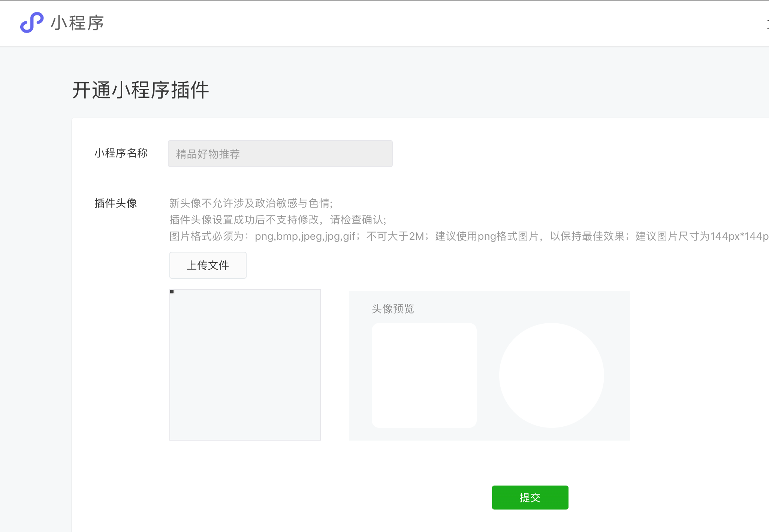Submit the form with 提交 button
Image resolution: width=769 pixels, height=532 pixels.
[530, 498]
